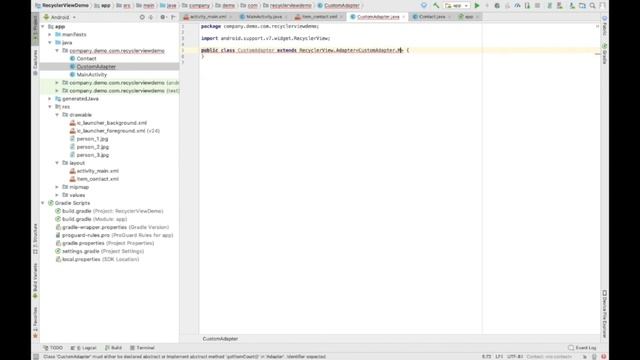The image size is (640, 360).
Task: Click the CustomAdapter class name in code
Action: pos(256,50)
